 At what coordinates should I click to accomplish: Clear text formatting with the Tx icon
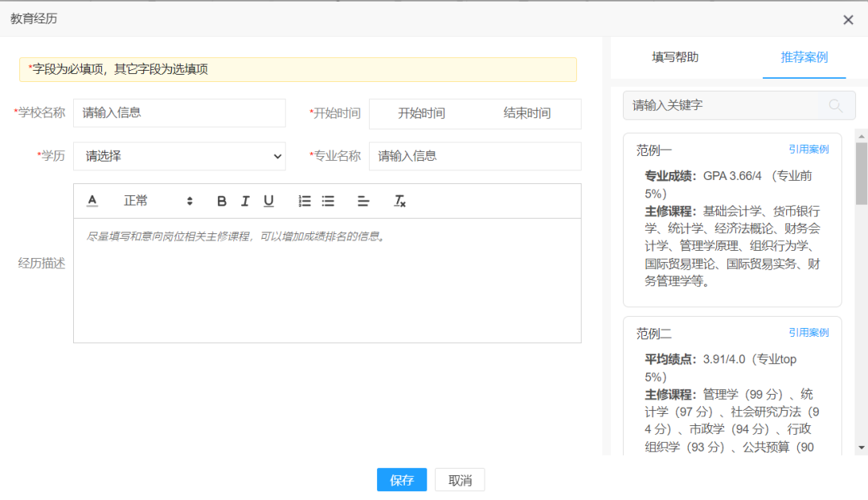pyautogui.click(x=398, y=202)
